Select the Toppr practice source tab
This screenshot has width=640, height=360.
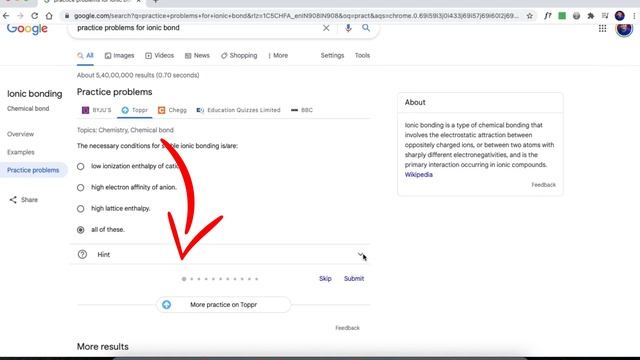(135, 110)
